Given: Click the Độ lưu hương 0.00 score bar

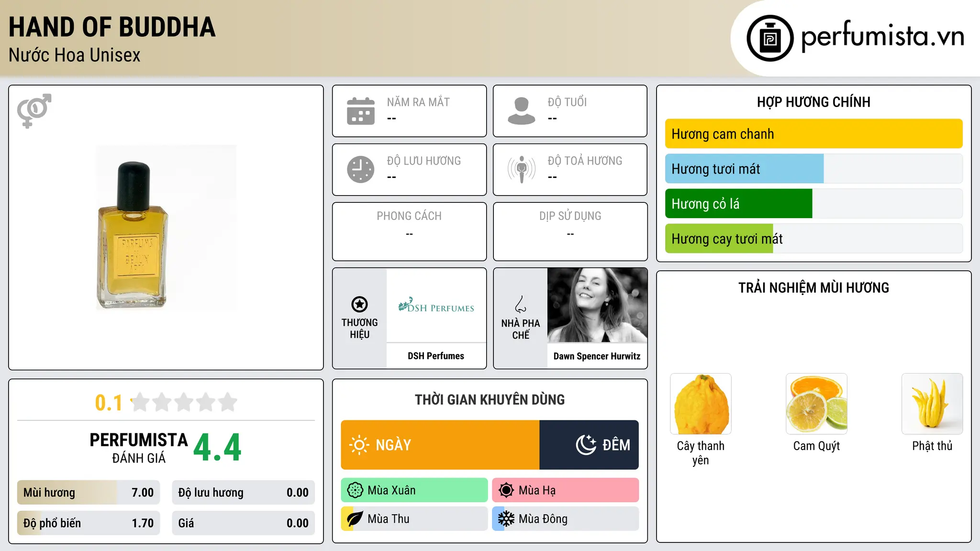Looking at the screenshot, I should click(244, 493).
